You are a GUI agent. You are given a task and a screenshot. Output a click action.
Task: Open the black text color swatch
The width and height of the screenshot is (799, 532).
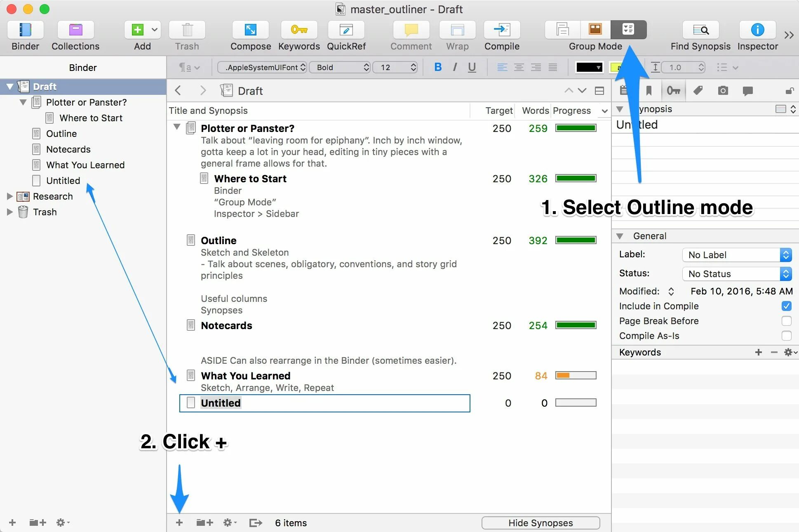(589, 67)
